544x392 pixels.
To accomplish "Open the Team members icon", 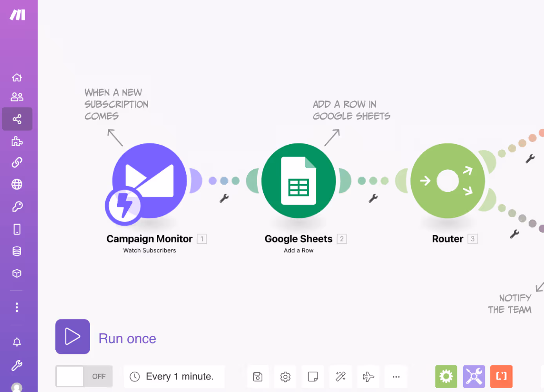I will click(17, 97).
